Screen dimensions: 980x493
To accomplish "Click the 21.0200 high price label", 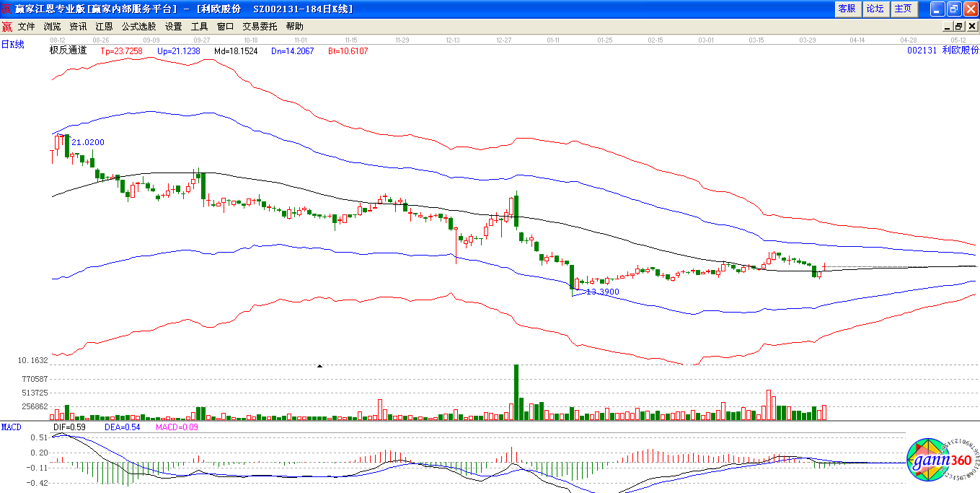I will (x=87, y=142).
